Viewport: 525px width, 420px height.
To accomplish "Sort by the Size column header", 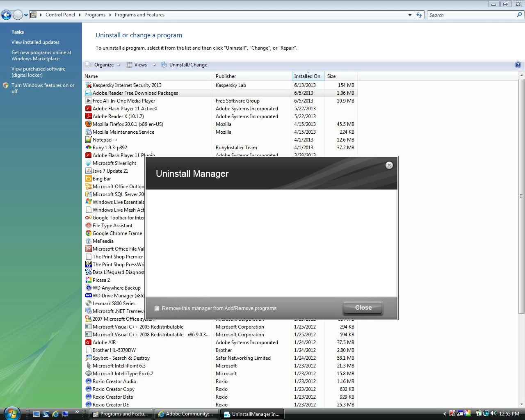I will (341, 76).
